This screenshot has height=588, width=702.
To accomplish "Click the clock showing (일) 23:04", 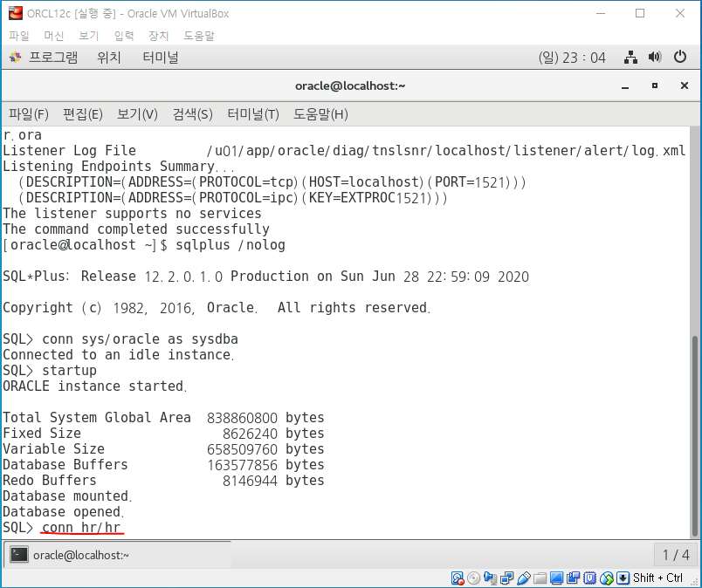I will tap(572, 58).
